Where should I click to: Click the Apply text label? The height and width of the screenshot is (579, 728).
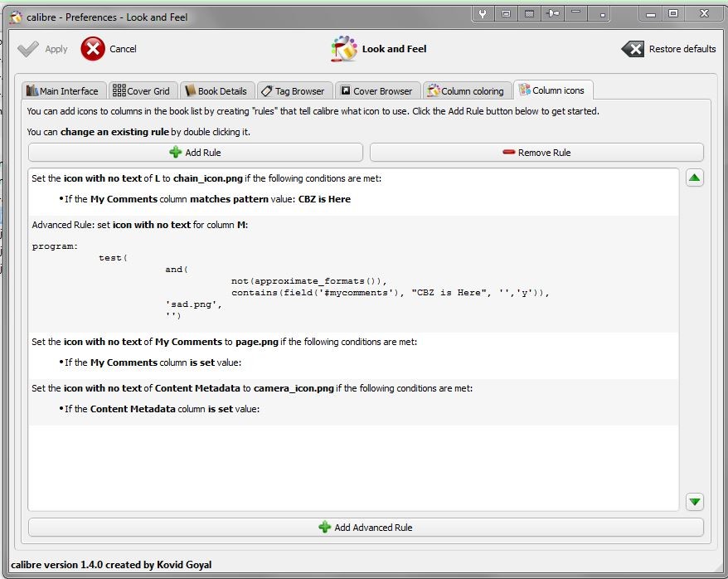[x=56, y=49]
